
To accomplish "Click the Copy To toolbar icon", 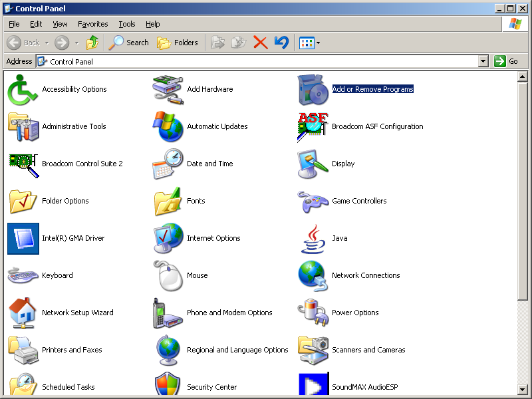I will tap(239, 43).
